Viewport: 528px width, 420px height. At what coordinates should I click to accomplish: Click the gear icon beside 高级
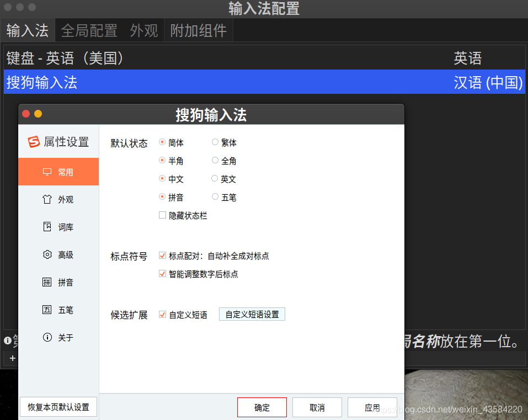tap(47, 254)
